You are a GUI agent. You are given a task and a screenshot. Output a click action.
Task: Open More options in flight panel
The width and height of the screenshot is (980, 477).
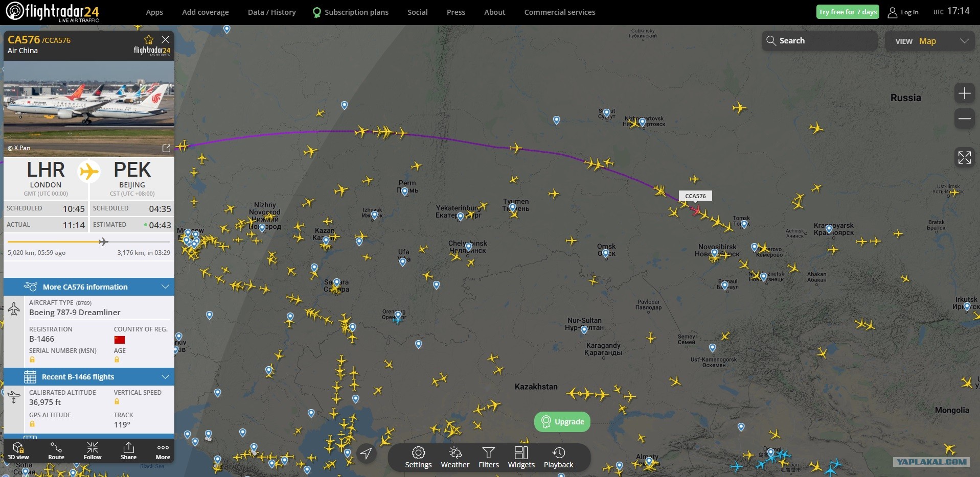coord(163,451)
